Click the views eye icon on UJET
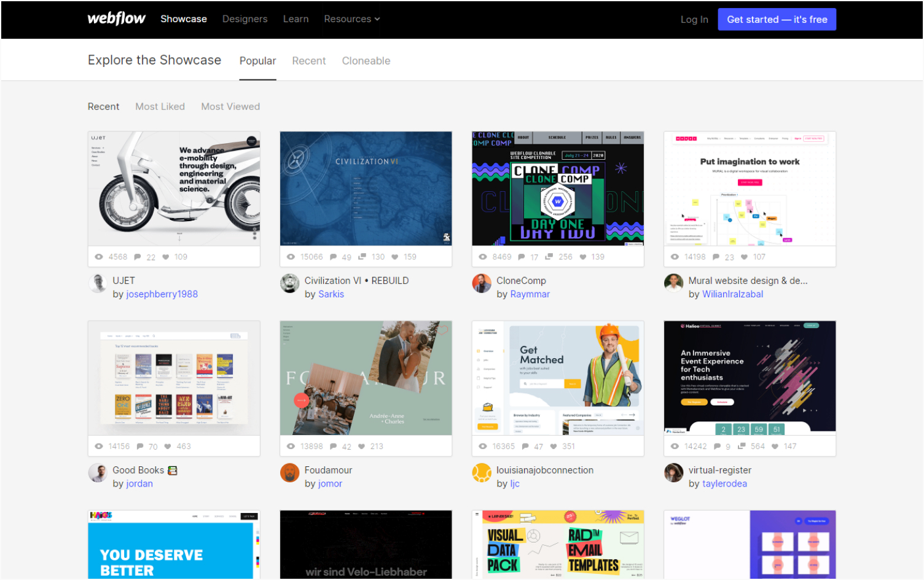Viewport: 924px width, 580px height. (x=99, y=257)
